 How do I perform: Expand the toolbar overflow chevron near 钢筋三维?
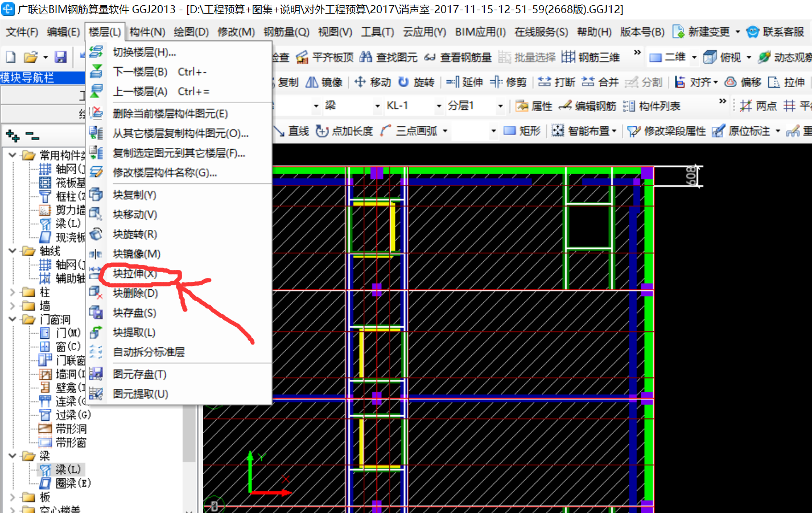tap(637, 52)
